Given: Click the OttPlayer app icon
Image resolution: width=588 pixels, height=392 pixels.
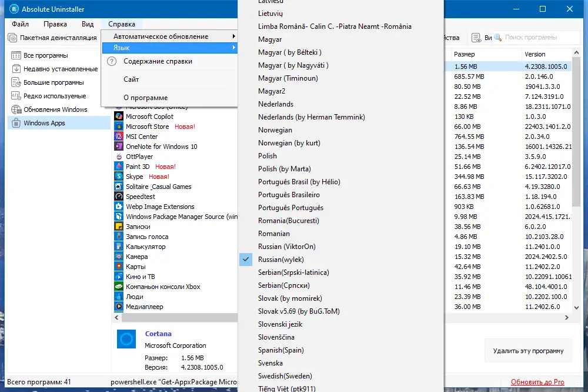Looking at the screenshot, I should (119, 157).
